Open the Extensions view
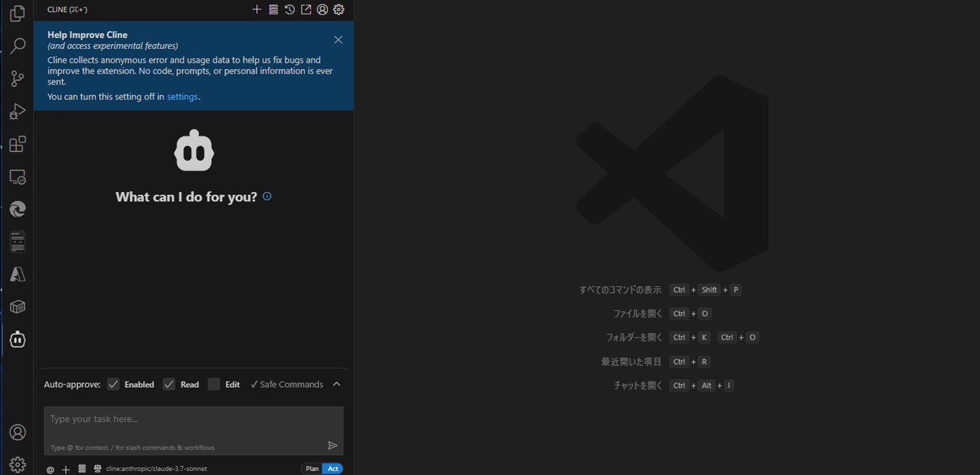This screenshot has width=980, height=475. click(x=18, y=144)
